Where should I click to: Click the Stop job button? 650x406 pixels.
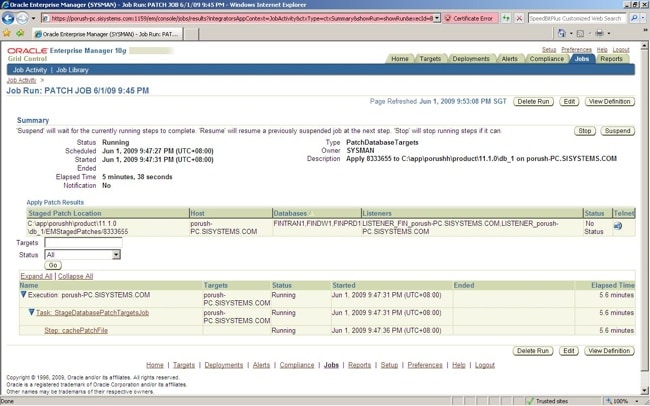click(585, 131)
